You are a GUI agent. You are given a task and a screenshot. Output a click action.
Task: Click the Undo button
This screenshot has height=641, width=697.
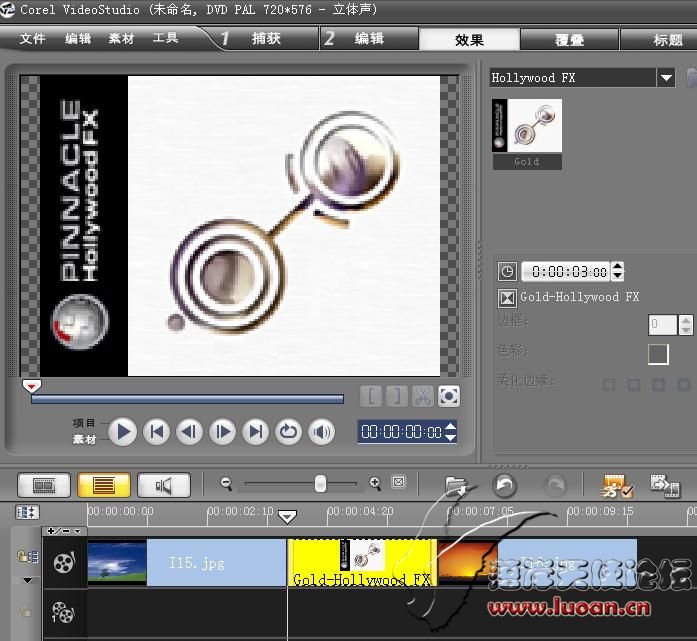pyautogui.click(x=505, y=485)
